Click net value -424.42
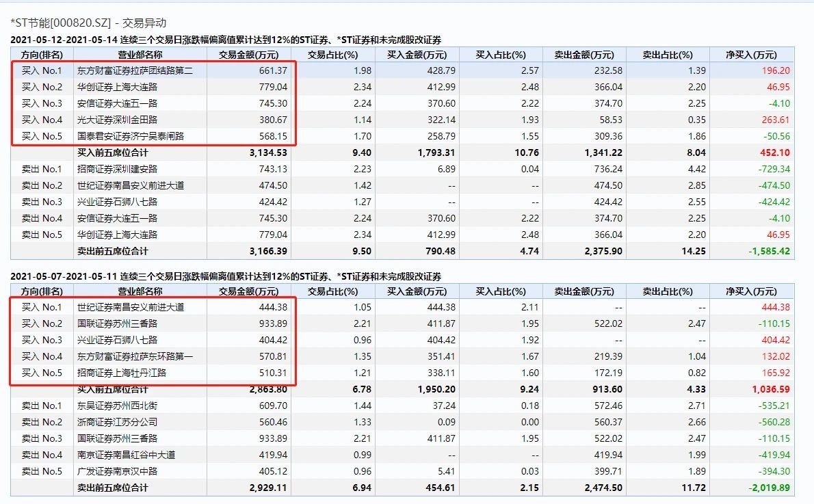The height and width of the screenshot is (504, 814). point(774,202)
